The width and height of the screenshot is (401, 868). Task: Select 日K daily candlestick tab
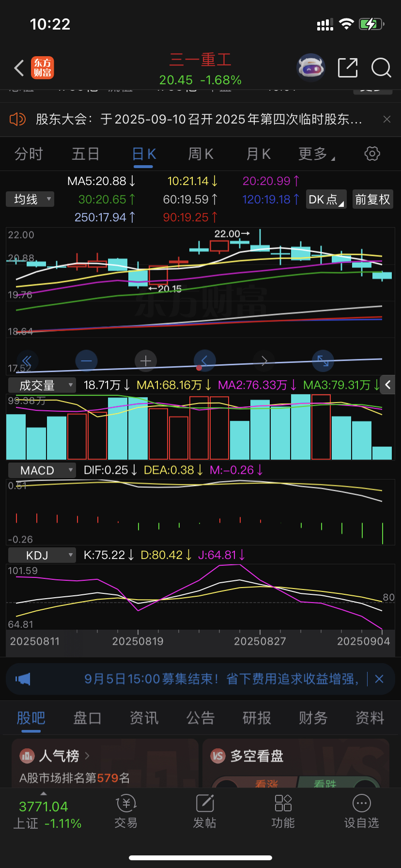[144, 154]
